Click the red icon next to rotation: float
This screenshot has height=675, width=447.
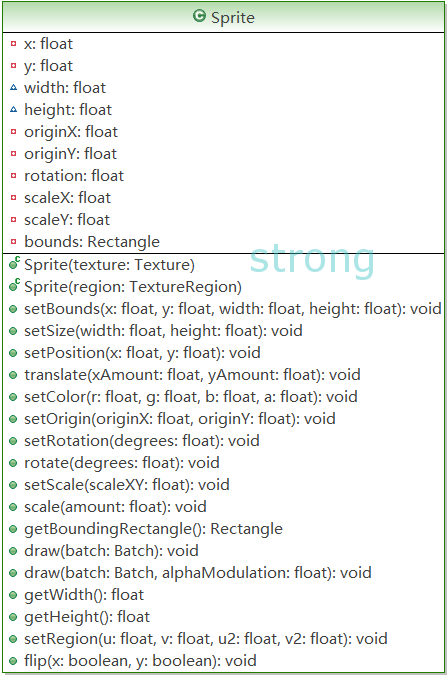pos(13,176)
